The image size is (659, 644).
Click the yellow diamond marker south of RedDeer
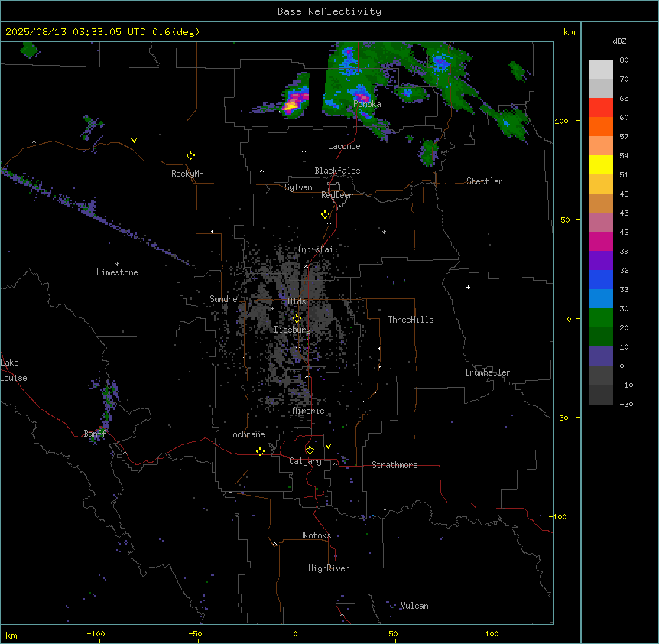326,215
